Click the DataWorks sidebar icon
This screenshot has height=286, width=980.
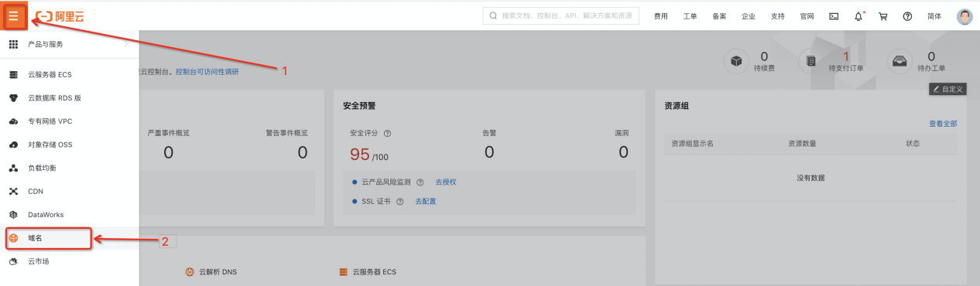tap(13, 214)
